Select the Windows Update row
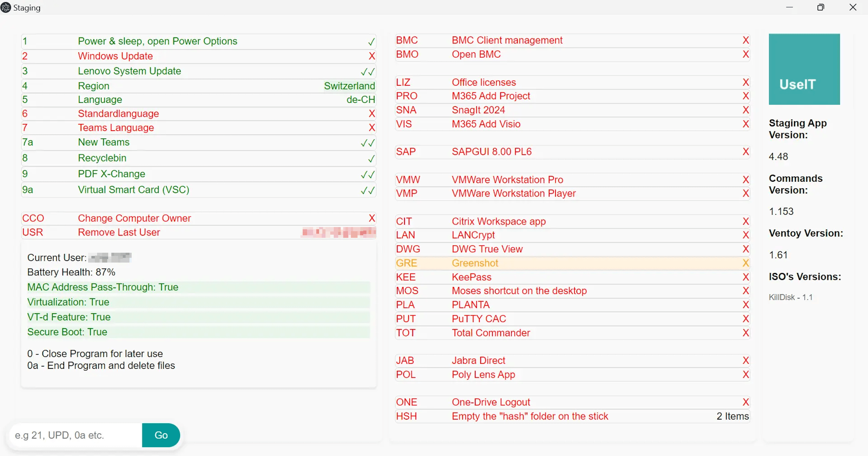This screenshot has width=868, height=456. 199,56
